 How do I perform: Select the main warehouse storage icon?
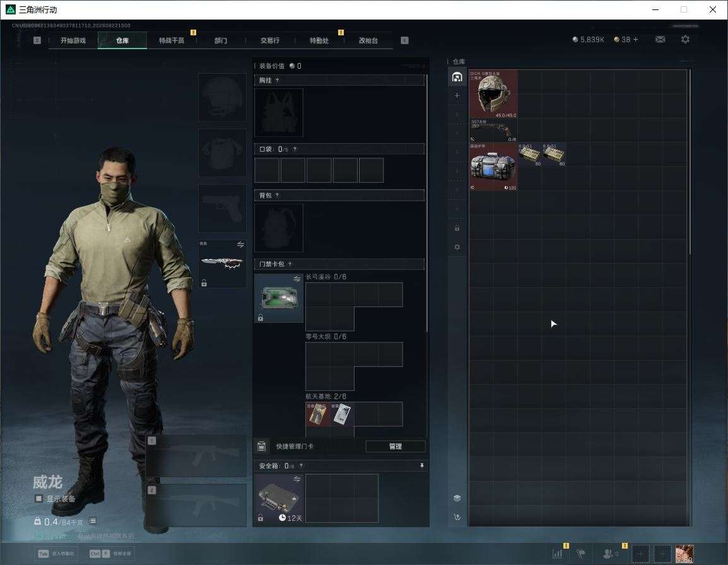click(457, 77)
